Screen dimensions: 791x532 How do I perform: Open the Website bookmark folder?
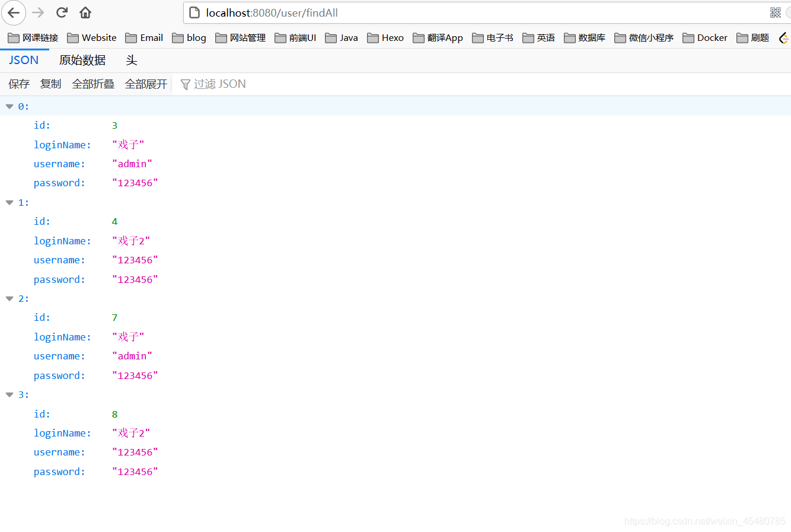tap(92, 37)
